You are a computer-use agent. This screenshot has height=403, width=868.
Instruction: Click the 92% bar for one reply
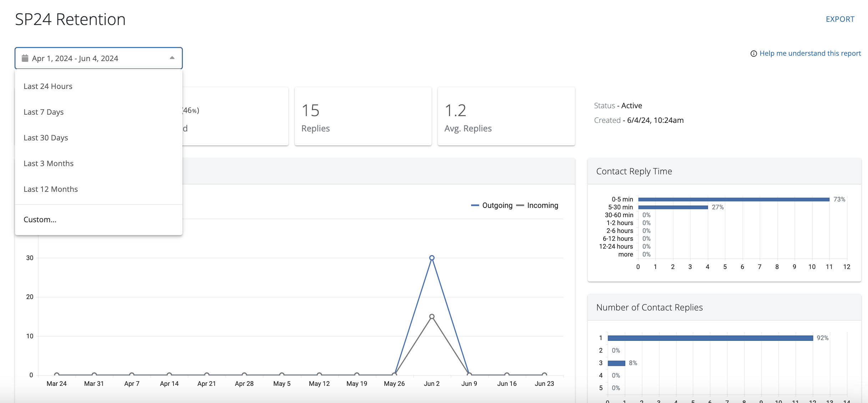coord(710,338)
